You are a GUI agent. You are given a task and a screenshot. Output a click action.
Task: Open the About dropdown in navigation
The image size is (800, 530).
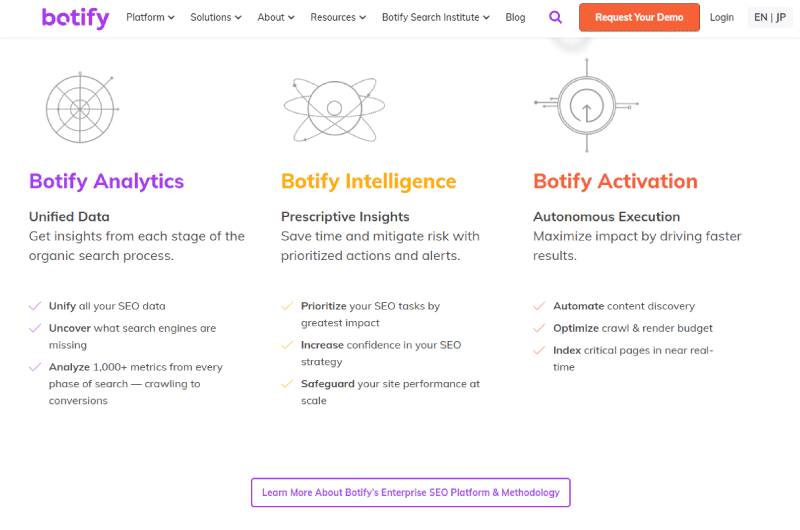click(276, 17)
